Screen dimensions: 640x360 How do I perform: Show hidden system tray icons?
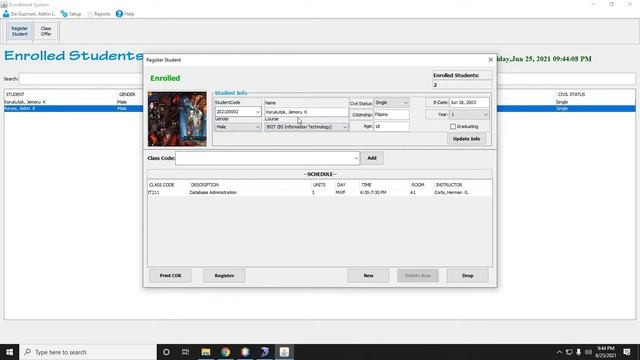point(559,352)
